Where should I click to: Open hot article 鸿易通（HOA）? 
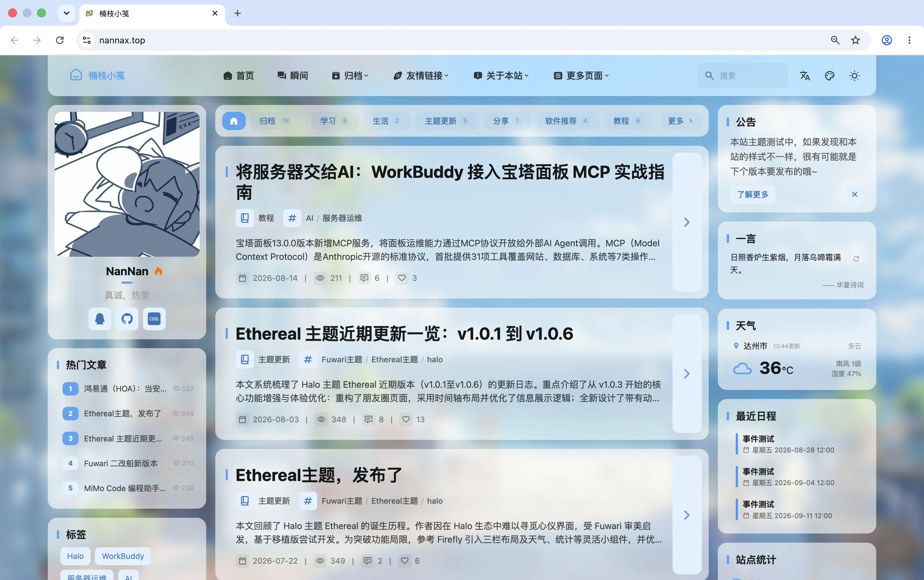pos(125,389)
